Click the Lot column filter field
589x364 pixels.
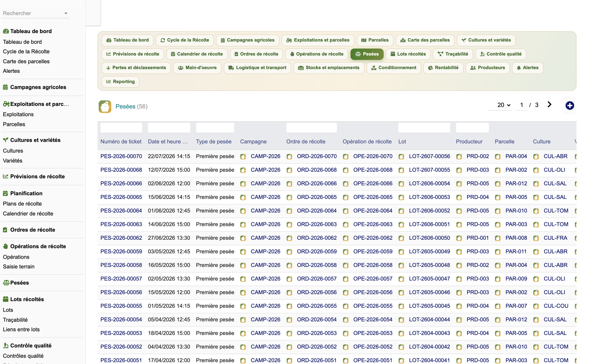tap(424, 128)
